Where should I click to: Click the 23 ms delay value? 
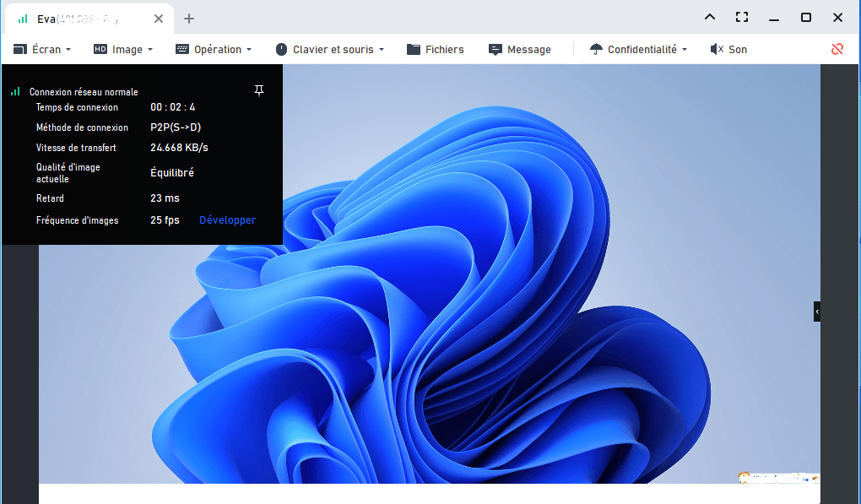click(x=165, y=198)
